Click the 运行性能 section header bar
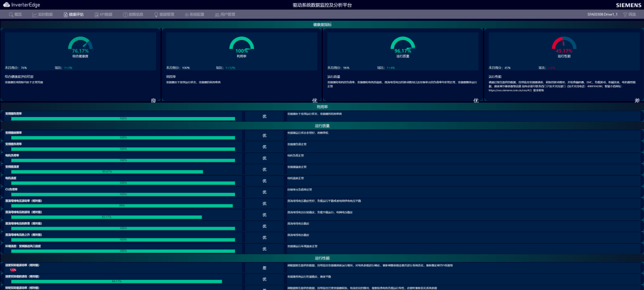Screen dimensions: 644x290 [322, 258]
